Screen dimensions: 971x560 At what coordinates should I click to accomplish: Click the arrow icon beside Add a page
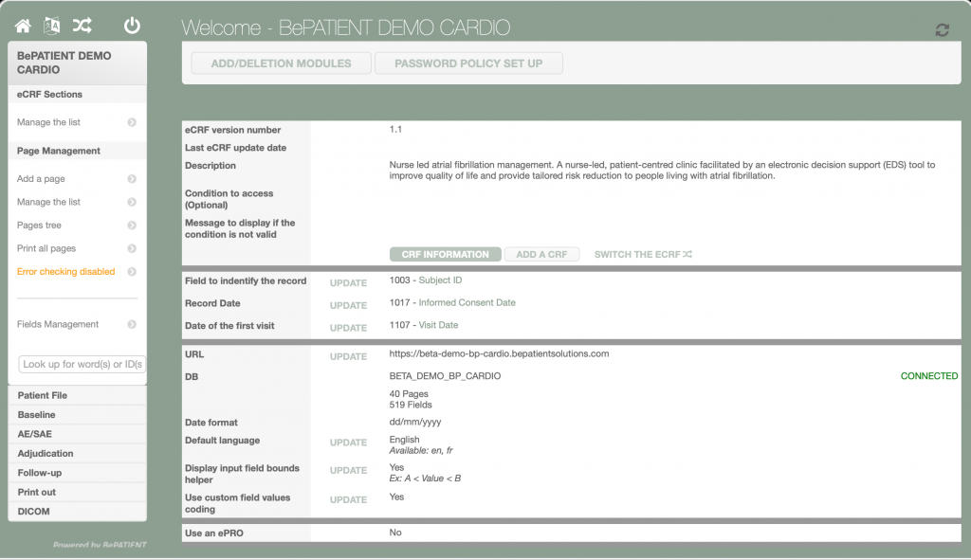(132, 179)
